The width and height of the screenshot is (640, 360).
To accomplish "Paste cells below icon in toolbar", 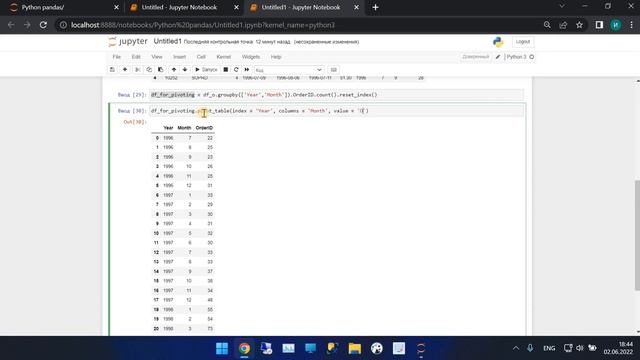I will 160,70.
